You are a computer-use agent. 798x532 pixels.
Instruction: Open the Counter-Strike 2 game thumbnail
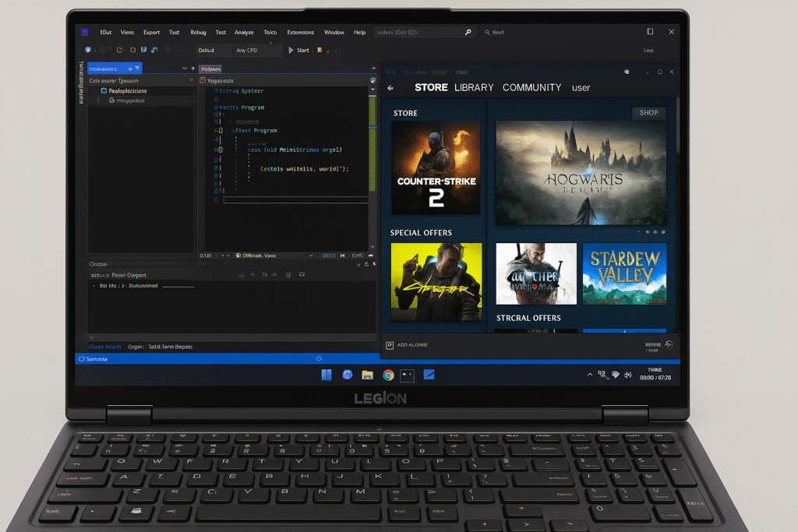tap(436, 167)
